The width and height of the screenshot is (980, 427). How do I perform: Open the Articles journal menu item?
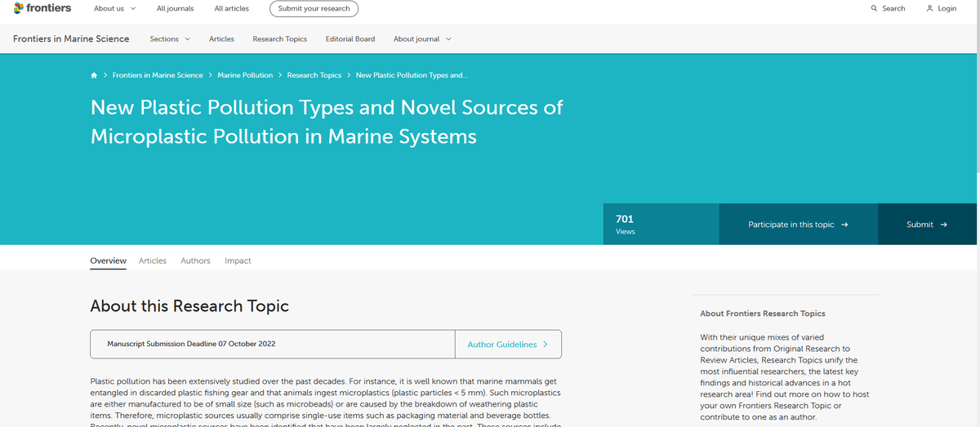[221, 39]
